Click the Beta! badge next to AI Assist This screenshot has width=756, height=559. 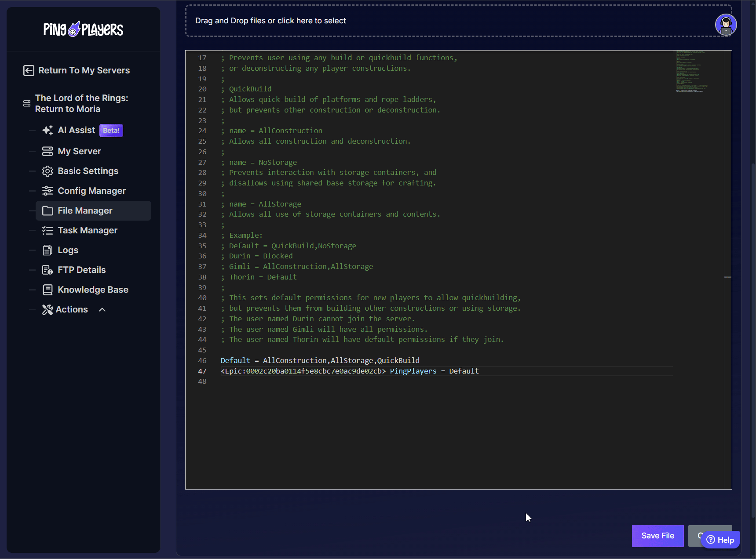click(x=111, y=131)
